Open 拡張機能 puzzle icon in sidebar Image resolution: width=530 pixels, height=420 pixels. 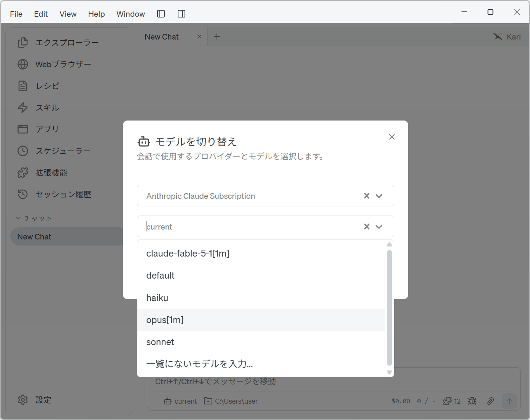tap(23, 173)
